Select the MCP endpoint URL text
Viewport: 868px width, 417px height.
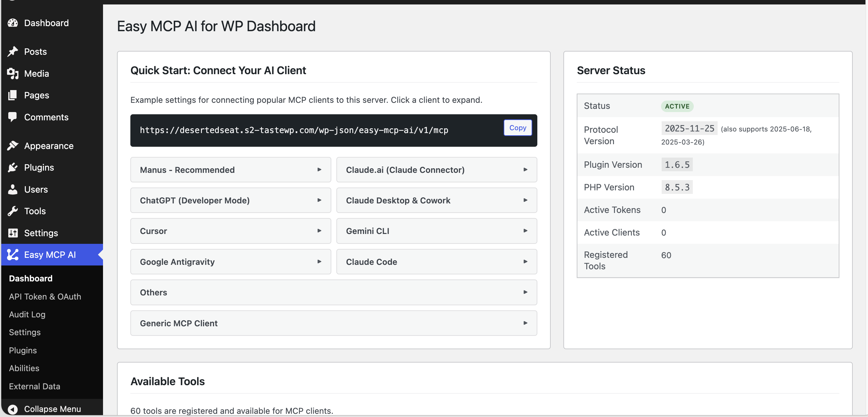294,130
